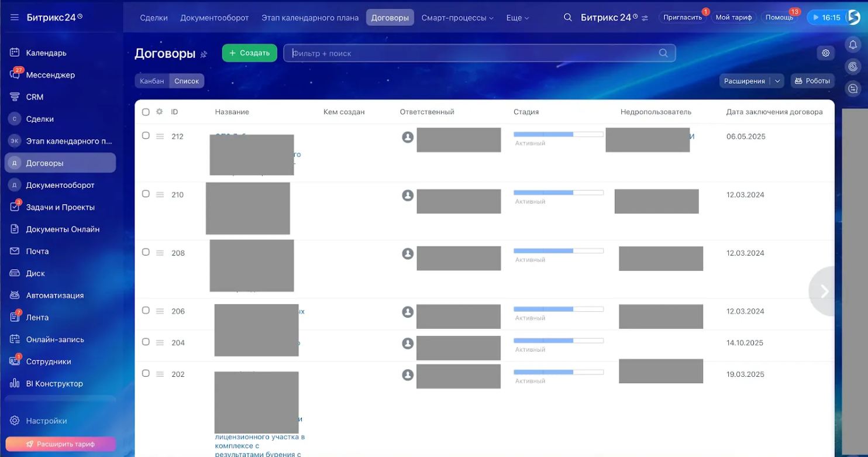
Task: Go to the Документооборот top menu item
Action: tap(215, 18)
